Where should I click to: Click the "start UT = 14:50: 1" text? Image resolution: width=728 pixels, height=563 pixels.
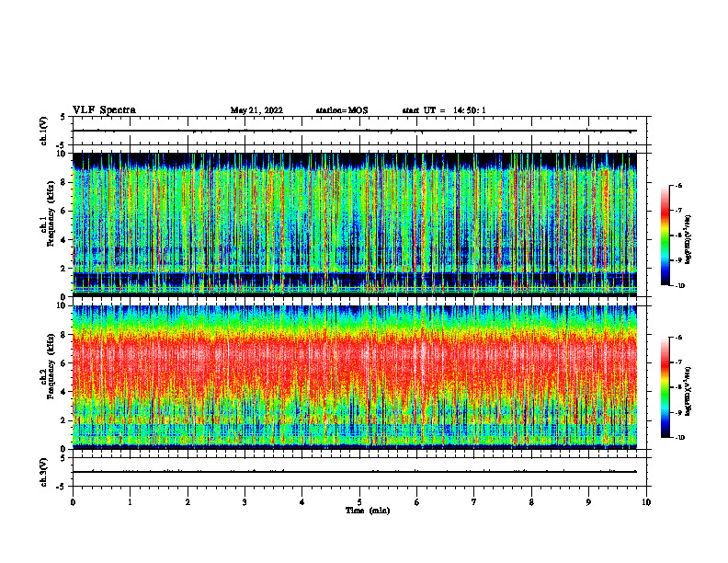[x=444, y=110]
